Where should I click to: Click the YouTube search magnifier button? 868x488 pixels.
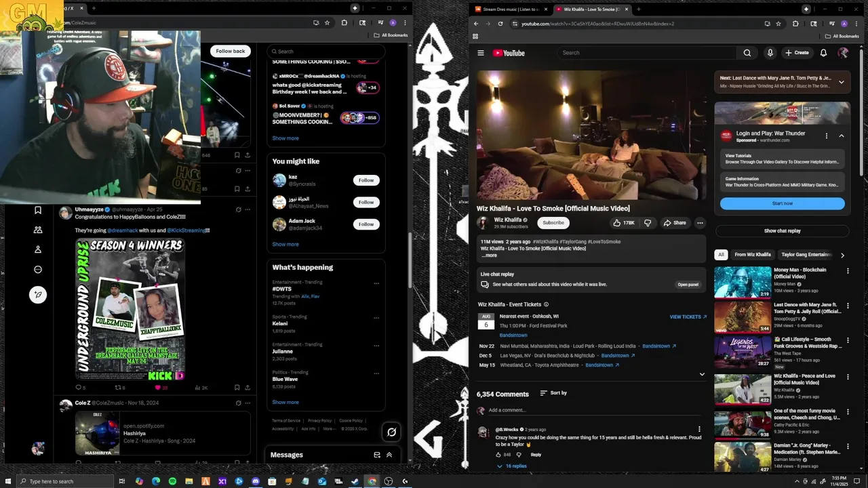point(747,53)
